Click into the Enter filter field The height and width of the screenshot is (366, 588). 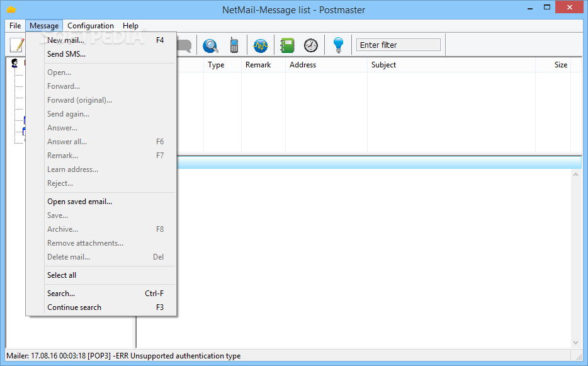click(399, 45)
